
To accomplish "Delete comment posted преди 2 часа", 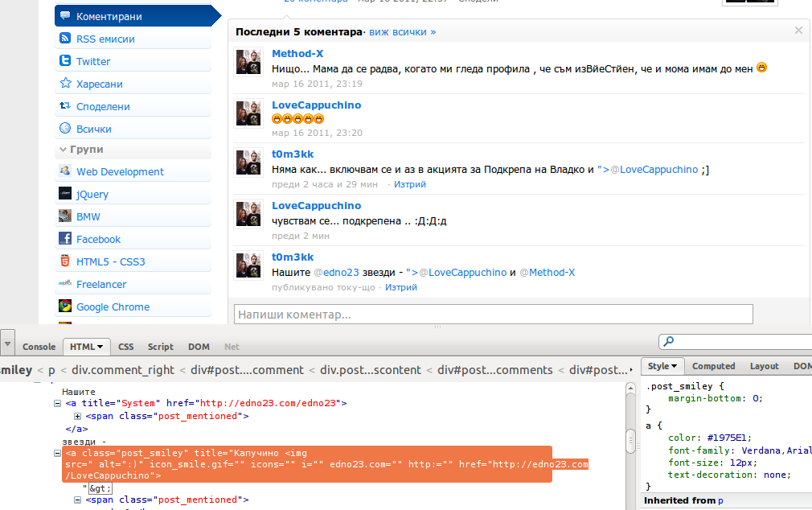I will coord(410,184).
